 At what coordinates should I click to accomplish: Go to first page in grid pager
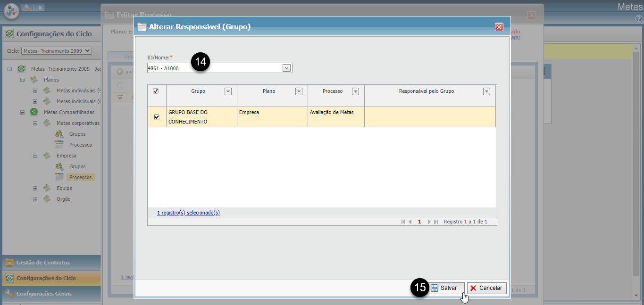point(403,222)
